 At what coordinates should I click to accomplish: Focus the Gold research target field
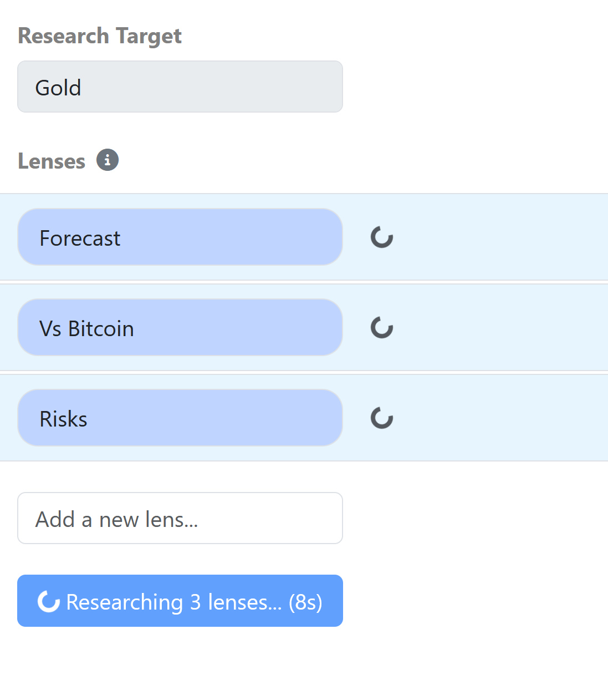tap(180, 87)
